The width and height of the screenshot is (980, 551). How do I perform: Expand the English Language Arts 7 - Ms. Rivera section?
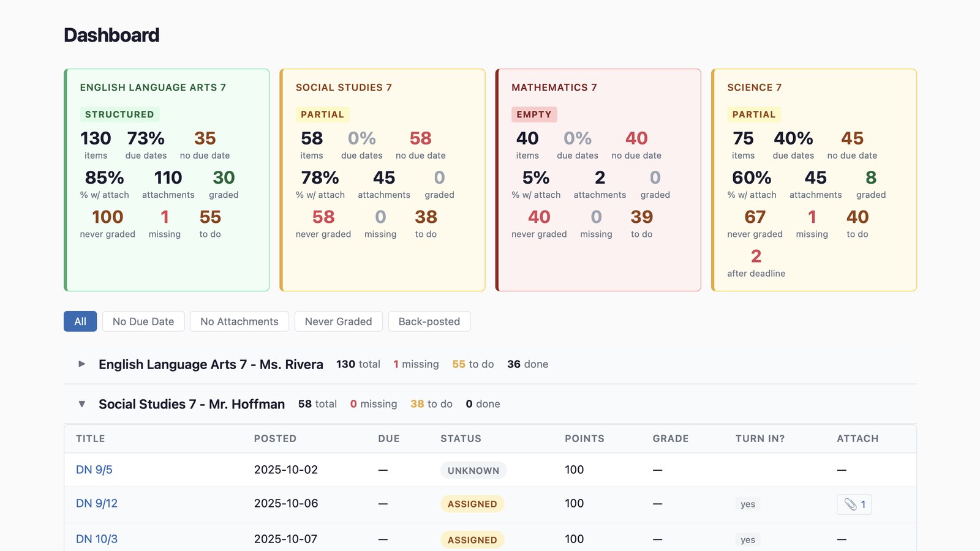point(82,364)
